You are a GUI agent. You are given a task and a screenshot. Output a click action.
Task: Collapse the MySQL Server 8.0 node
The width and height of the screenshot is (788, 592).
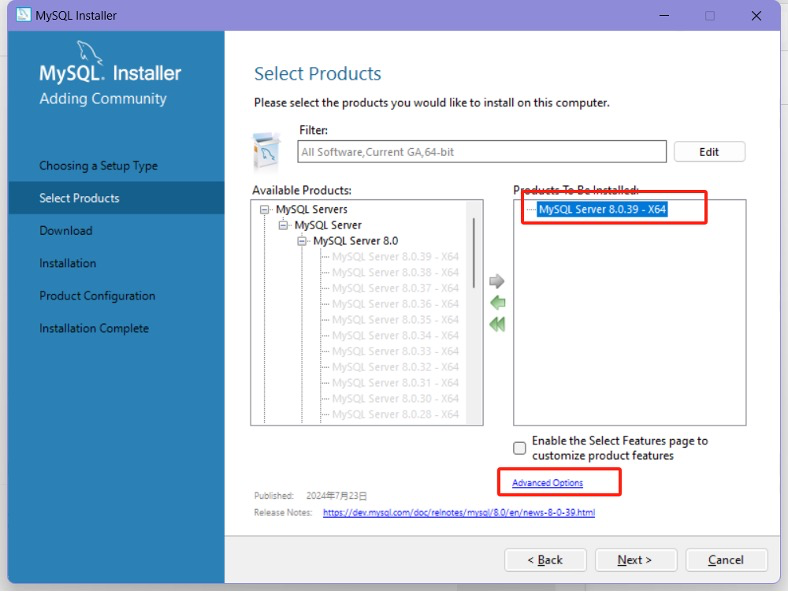(x=303, y=241)
